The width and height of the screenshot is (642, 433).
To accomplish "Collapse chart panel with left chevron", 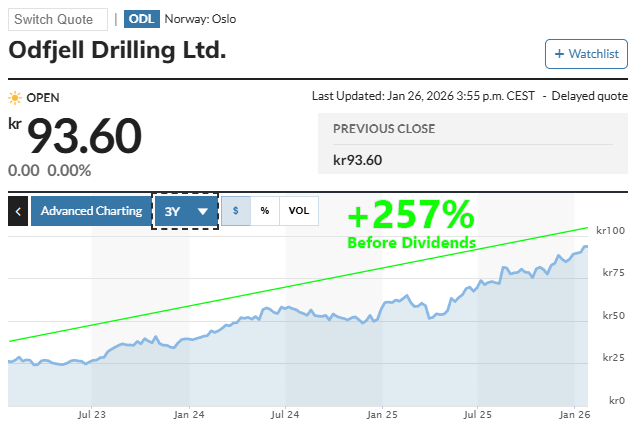I will [18, 211].
